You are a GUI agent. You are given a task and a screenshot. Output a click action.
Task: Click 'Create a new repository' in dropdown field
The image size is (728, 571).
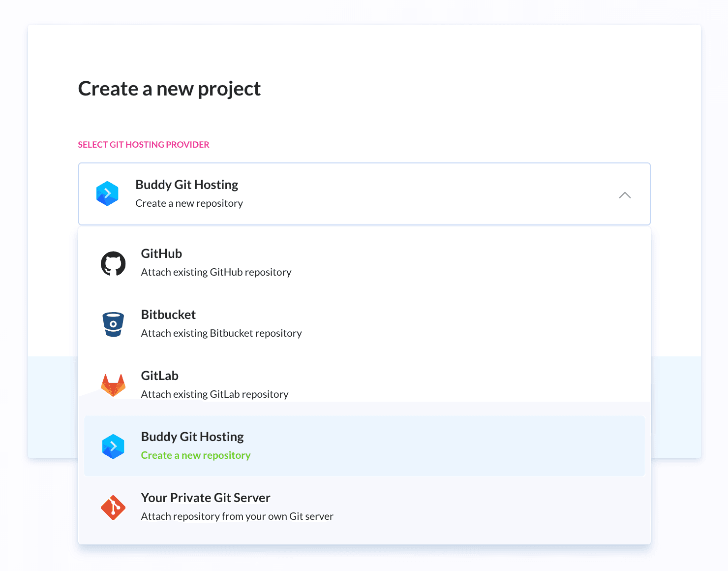point(189,203)
